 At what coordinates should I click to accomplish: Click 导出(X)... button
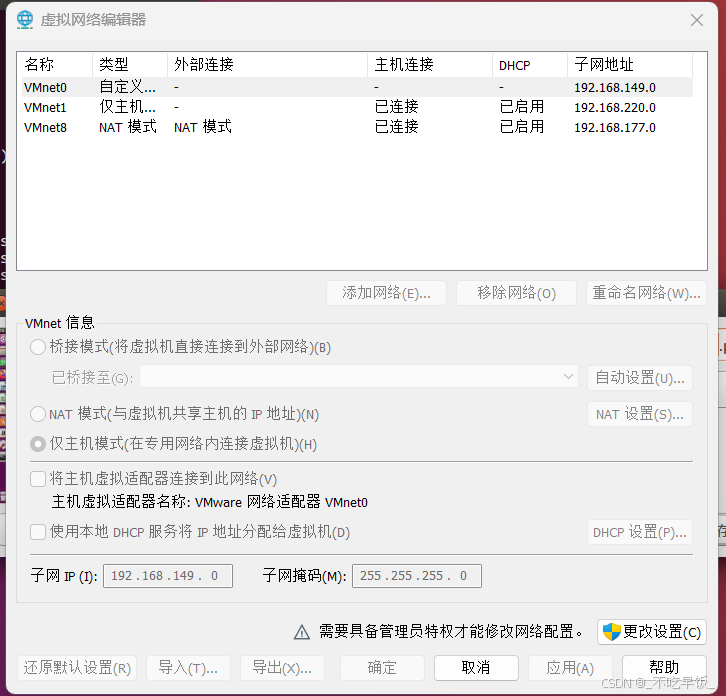tap(282, 668)
